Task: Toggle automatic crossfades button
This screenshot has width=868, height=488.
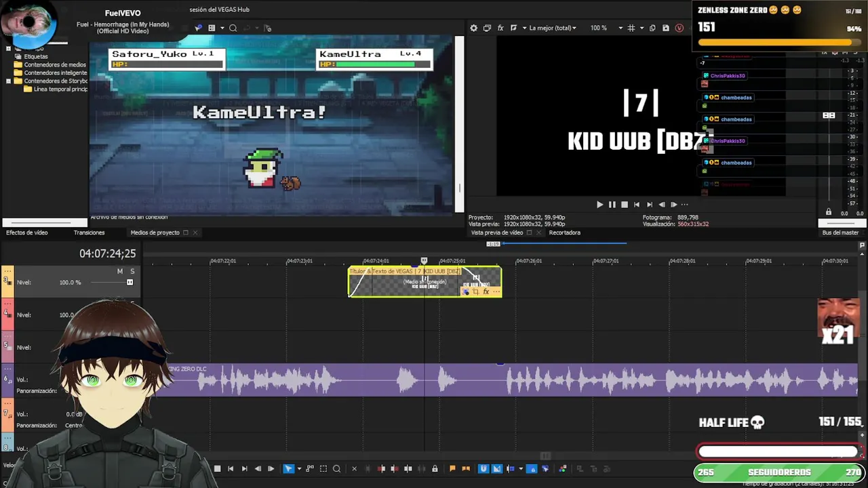Action: point(497,468)
